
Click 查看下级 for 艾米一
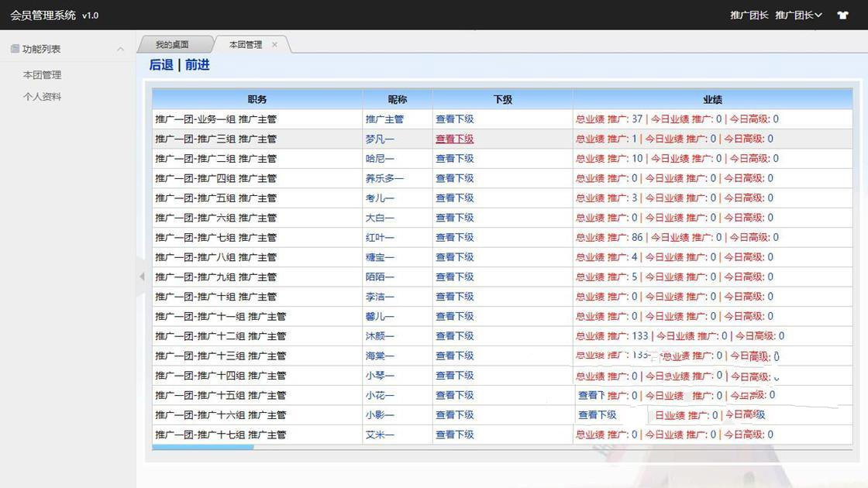pos(454,435)
